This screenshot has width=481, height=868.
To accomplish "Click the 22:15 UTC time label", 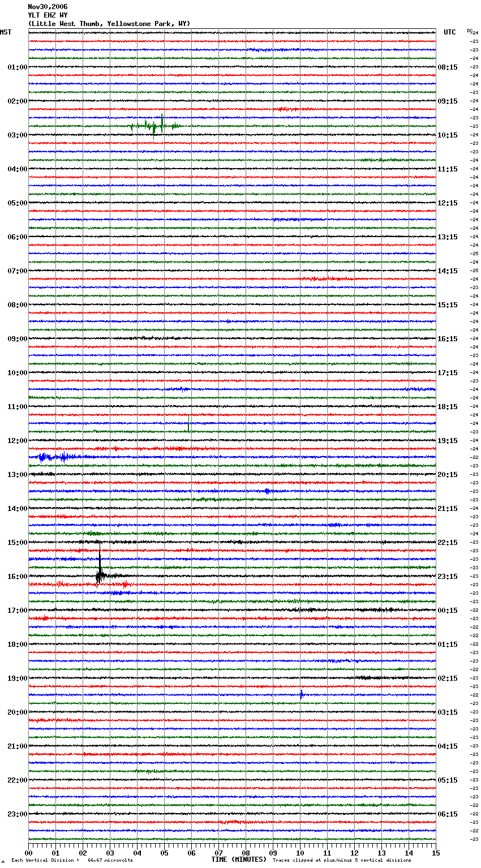I will tap(448, 543).
